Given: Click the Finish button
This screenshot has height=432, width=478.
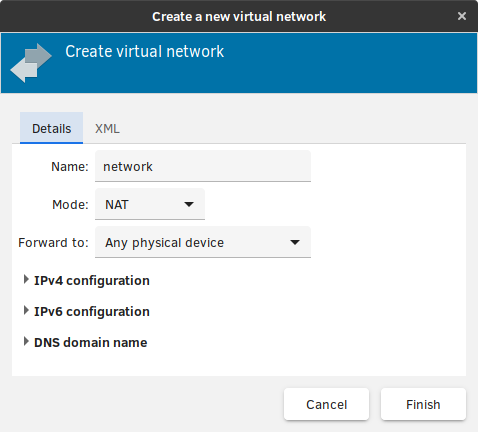Looking at the screenshot, I should (423, 404).
